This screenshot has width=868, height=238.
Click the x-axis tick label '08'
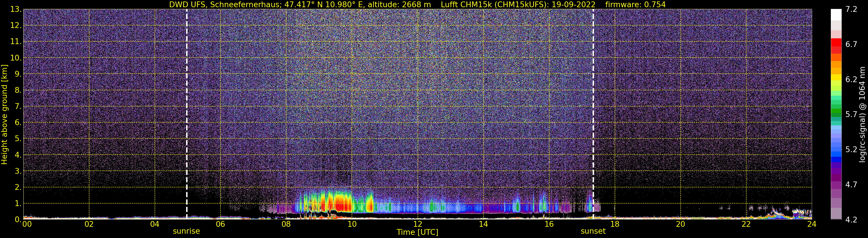(286, 224)
